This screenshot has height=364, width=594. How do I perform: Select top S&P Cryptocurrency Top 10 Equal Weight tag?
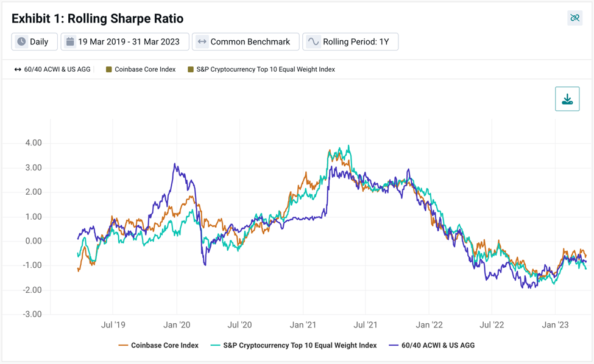pyautogui.click(x=262, y=69)
